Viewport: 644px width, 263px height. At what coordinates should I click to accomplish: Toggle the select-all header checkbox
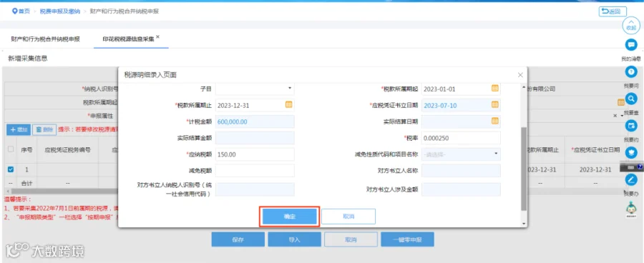coord(11,149)
